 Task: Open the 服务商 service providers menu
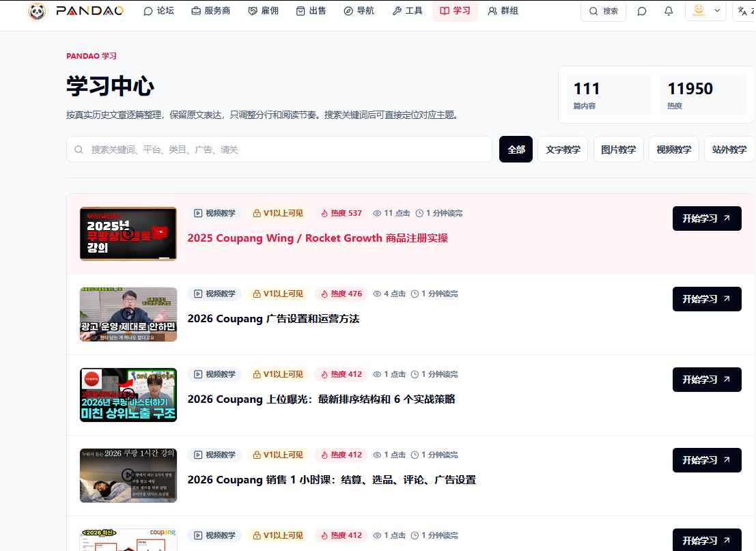pos(211,11)
